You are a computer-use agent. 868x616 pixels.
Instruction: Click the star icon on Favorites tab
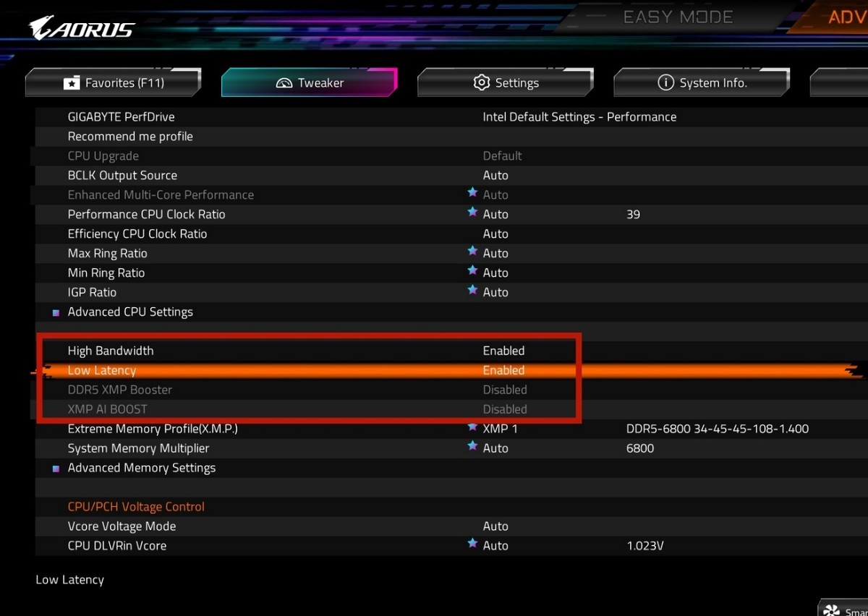click(x=72, y=83)
